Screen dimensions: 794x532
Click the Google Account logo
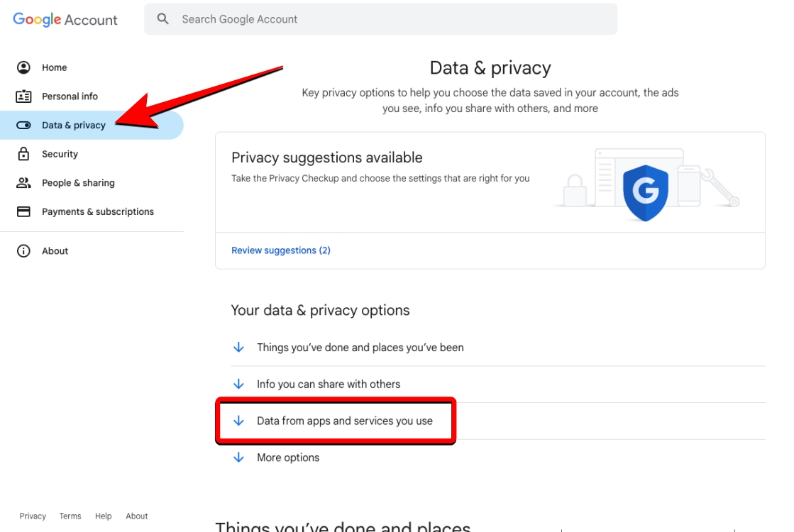point(65,20)
